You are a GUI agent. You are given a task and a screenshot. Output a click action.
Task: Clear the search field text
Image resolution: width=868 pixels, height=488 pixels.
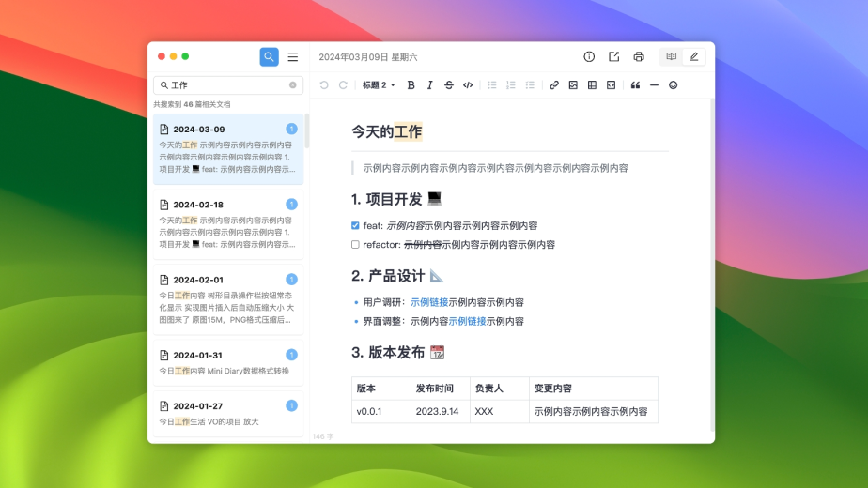(x=293, y=85)
